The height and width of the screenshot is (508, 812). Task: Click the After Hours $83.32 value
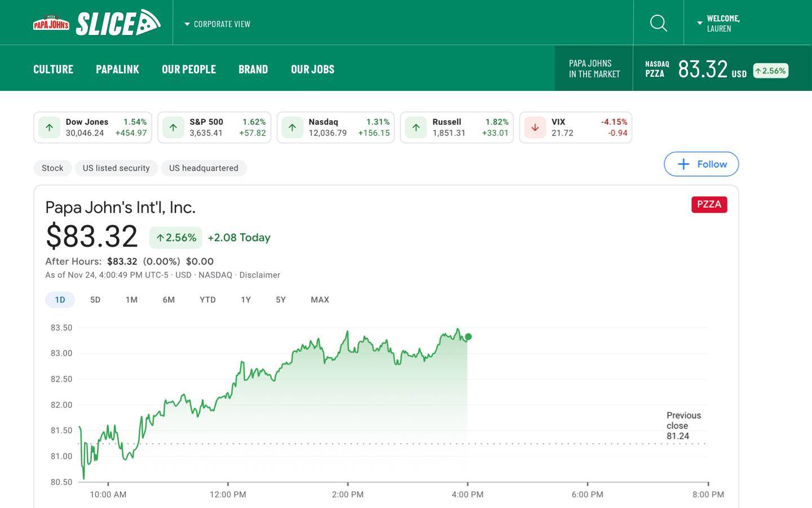(x=122, y=261)
